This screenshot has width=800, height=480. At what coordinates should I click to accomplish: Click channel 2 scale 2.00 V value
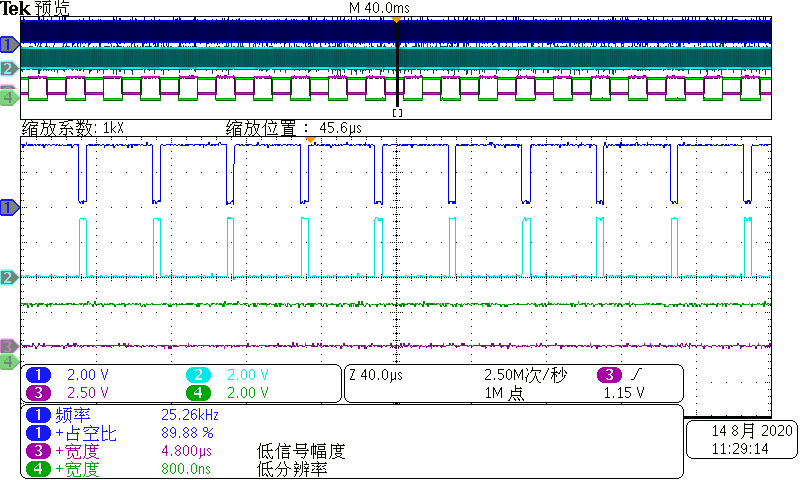click(247, 375)
